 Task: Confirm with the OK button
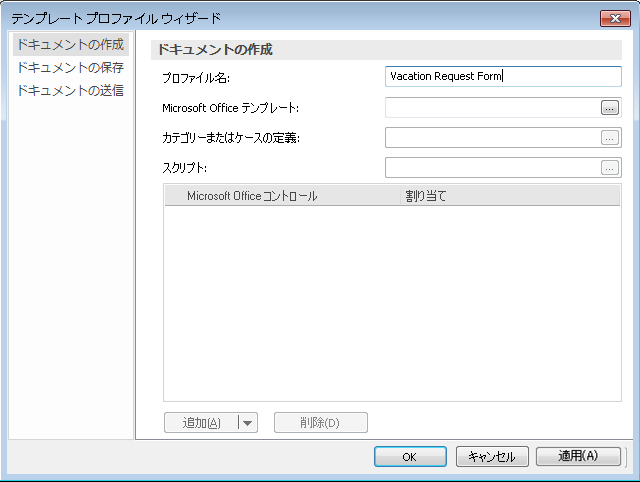click(410, 456)
